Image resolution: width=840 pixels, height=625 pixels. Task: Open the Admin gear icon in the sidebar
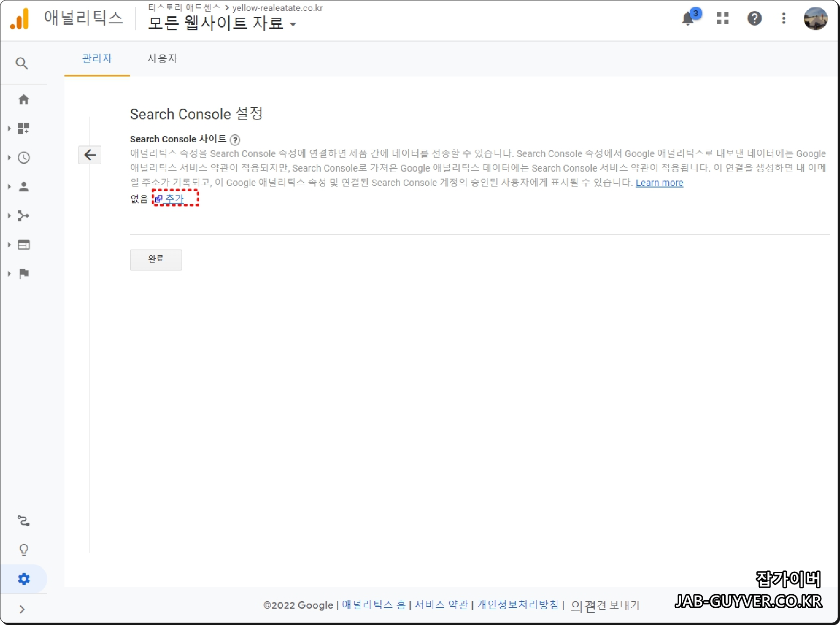pos(24,579)
